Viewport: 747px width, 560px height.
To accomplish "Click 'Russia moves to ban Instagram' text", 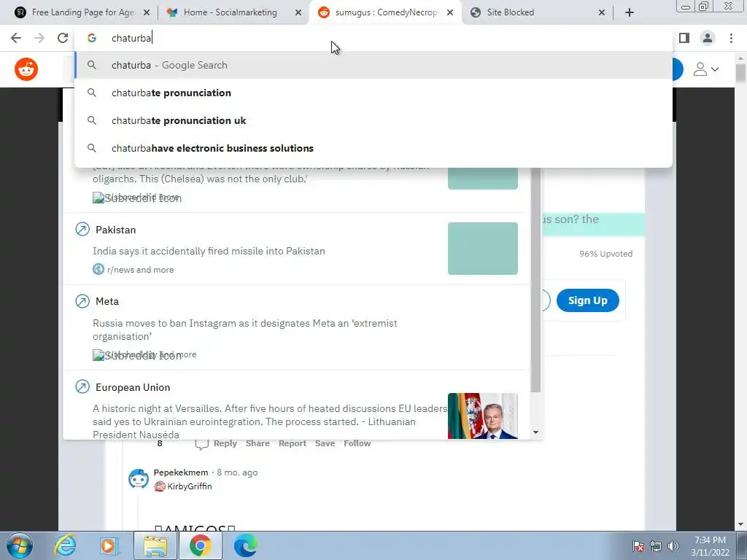I will (245, 330).
